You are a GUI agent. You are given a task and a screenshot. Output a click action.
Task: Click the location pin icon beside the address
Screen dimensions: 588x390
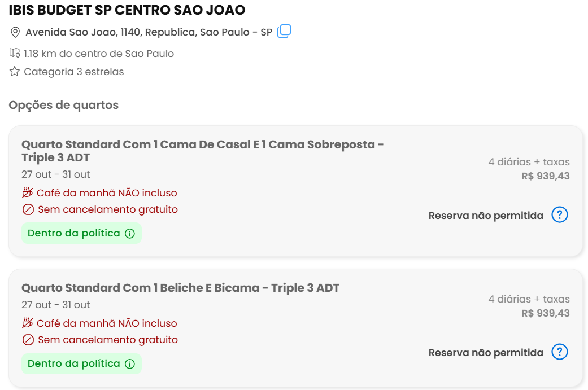(x=15, y=32)
